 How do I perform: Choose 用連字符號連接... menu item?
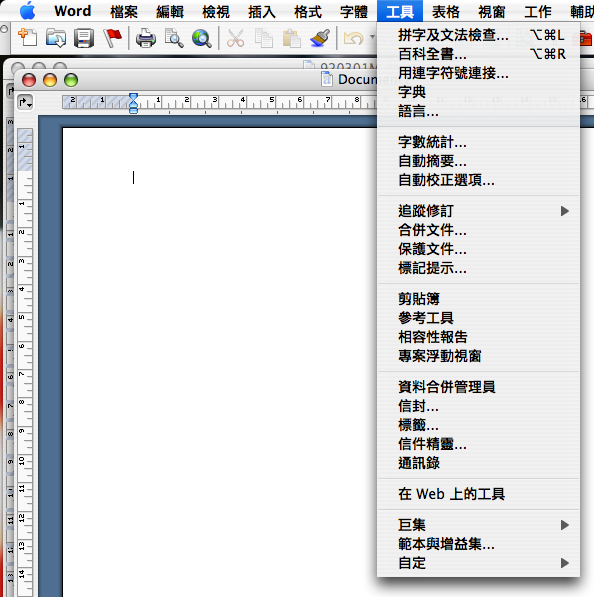click(x=478, y=73)
